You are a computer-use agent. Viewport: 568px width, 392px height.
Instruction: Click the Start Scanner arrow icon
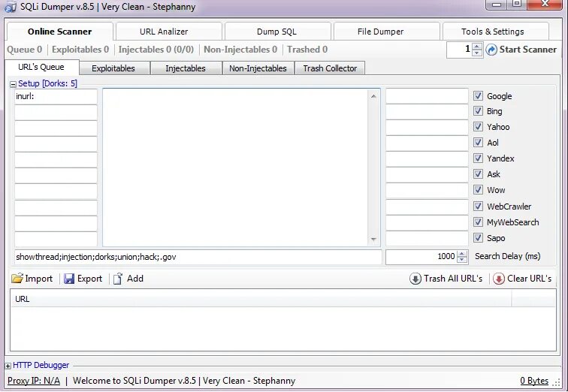pyautogui.click(x=491, y=50)
